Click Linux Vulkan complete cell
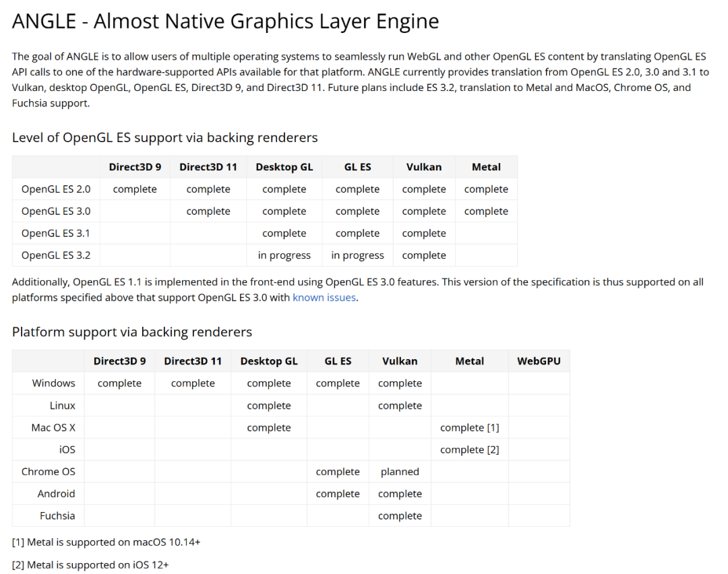 coord(400,406)
